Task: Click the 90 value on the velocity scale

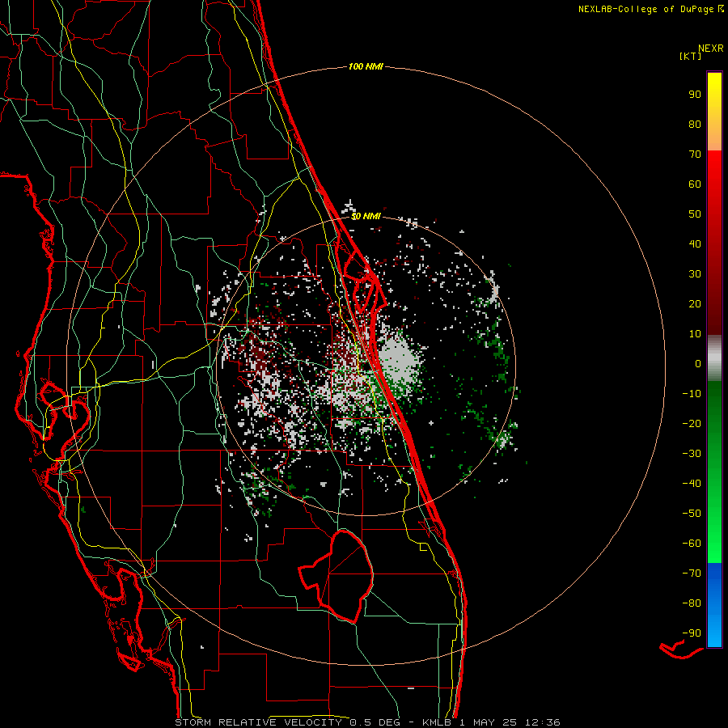Action: click(695, 95)
